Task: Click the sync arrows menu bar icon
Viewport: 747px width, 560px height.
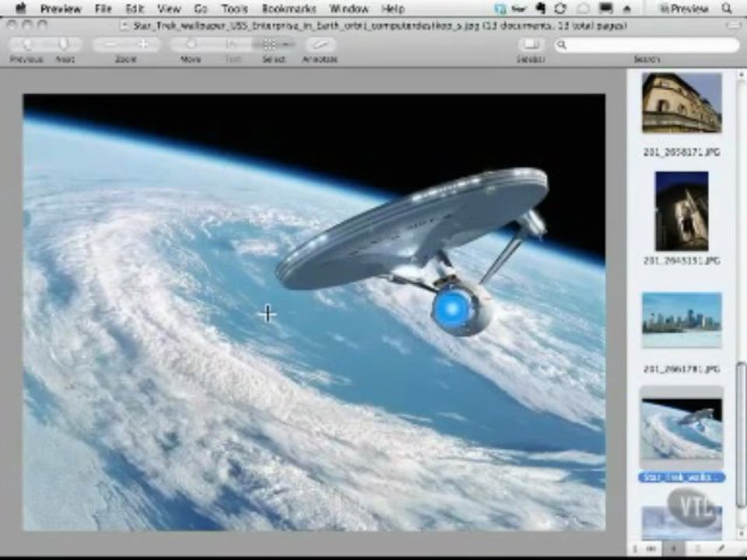Action: coord(561,8)
